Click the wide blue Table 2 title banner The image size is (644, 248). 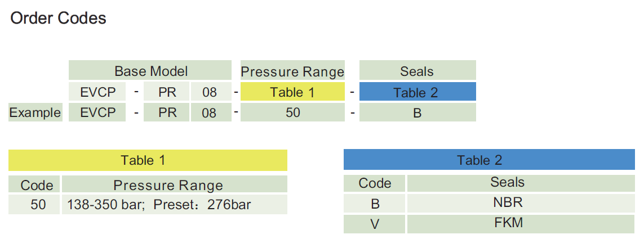(x=488, y=160)
